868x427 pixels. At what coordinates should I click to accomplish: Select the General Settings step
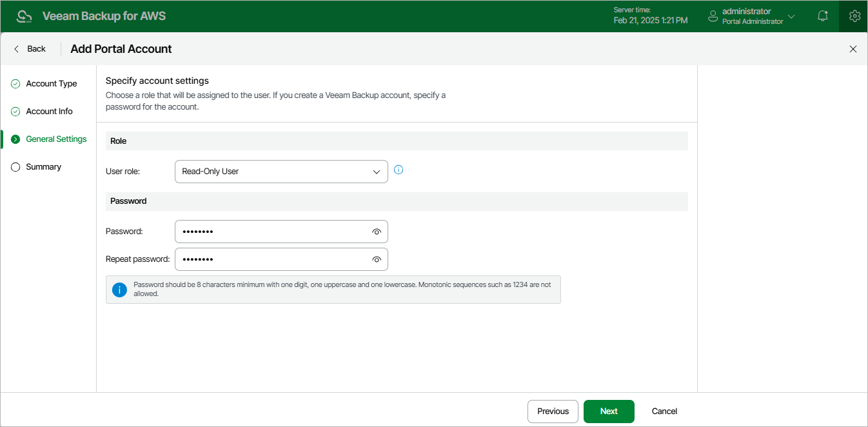[x=56, y=139]
